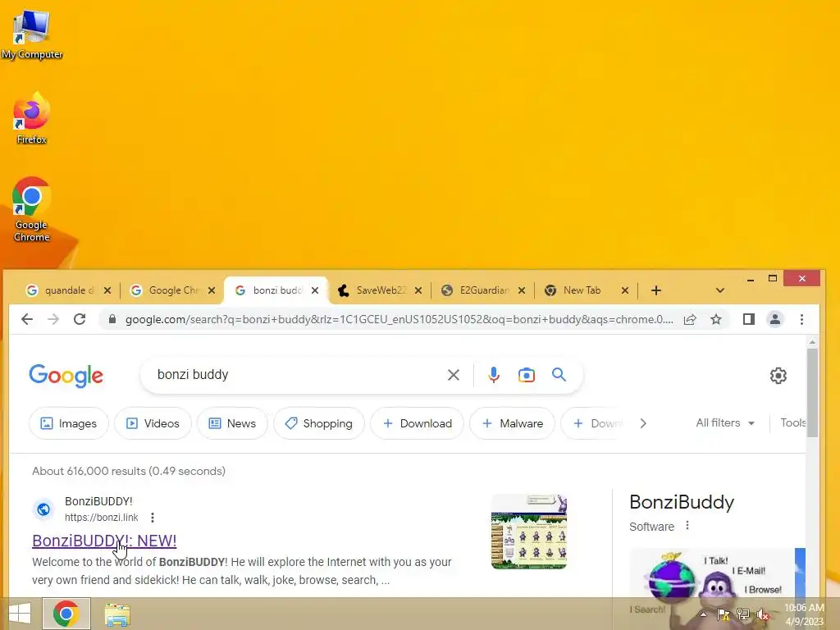Open Chrome three-dot menu
Screen dimensions: 840x630
(x=801, y=319)
